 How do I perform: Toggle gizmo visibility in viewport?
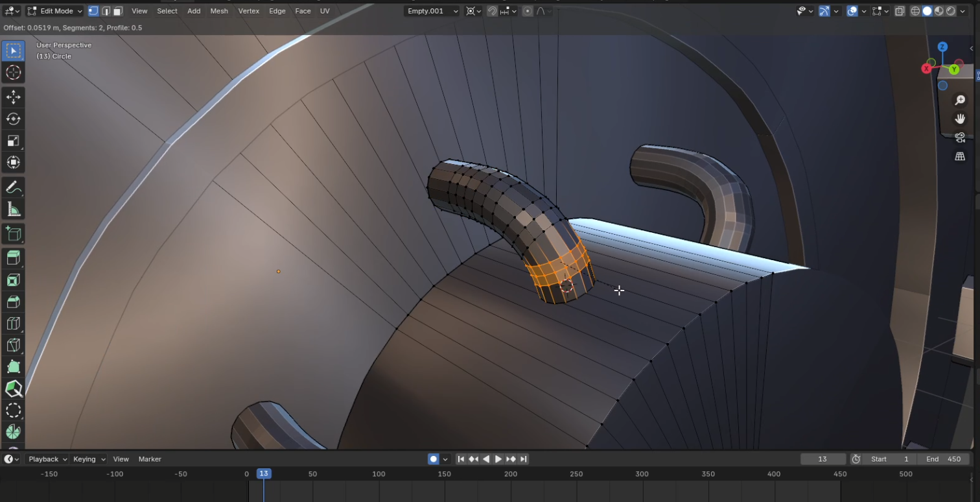(824, 11)
